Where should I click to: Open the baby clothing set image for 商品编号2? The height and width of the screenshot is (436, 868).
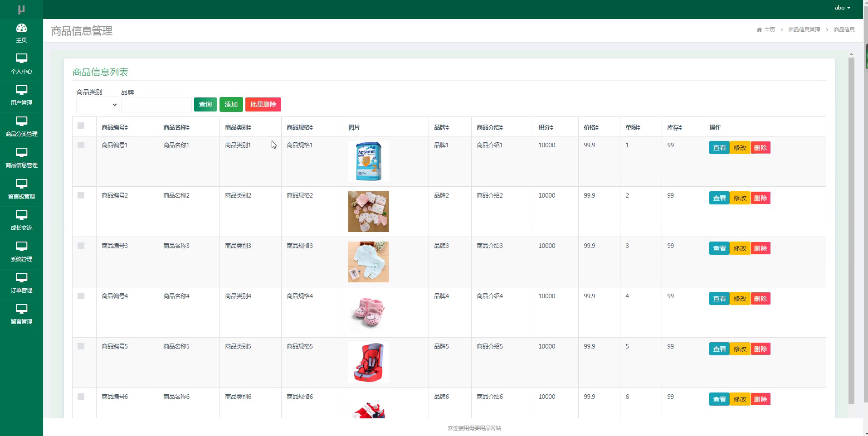pos(369,212)
